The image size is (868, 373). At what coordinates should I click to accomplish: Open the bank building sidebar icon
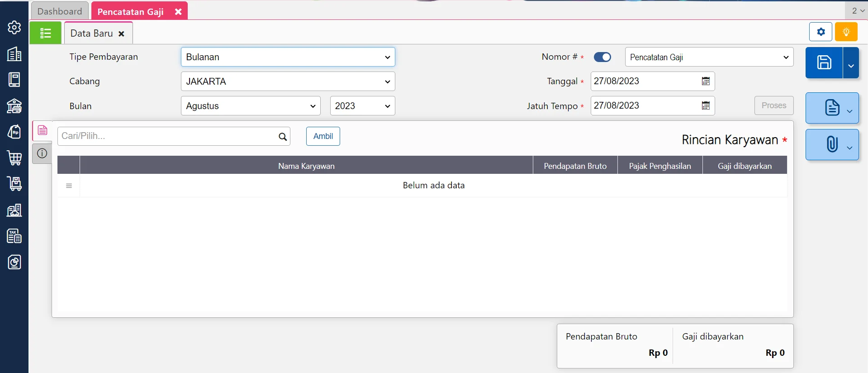(x=14, y=106)
